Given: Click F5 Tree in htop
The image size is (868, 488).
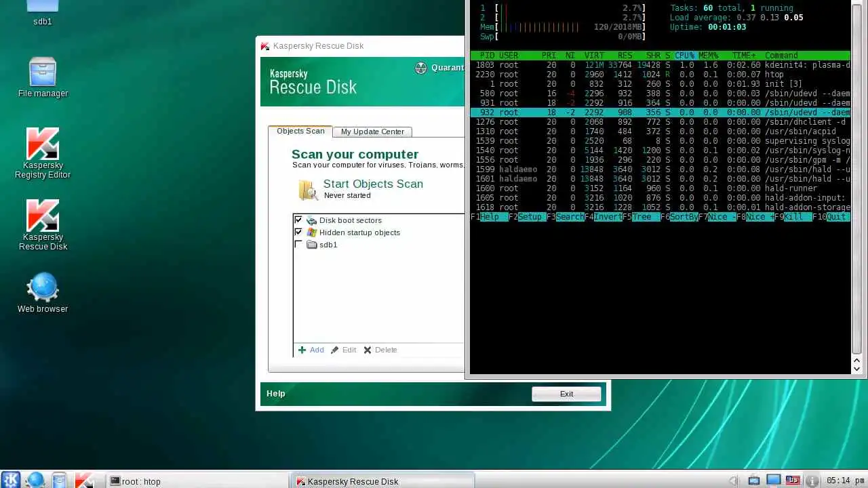Looking at the screenshot, I should tap(641, 217).
